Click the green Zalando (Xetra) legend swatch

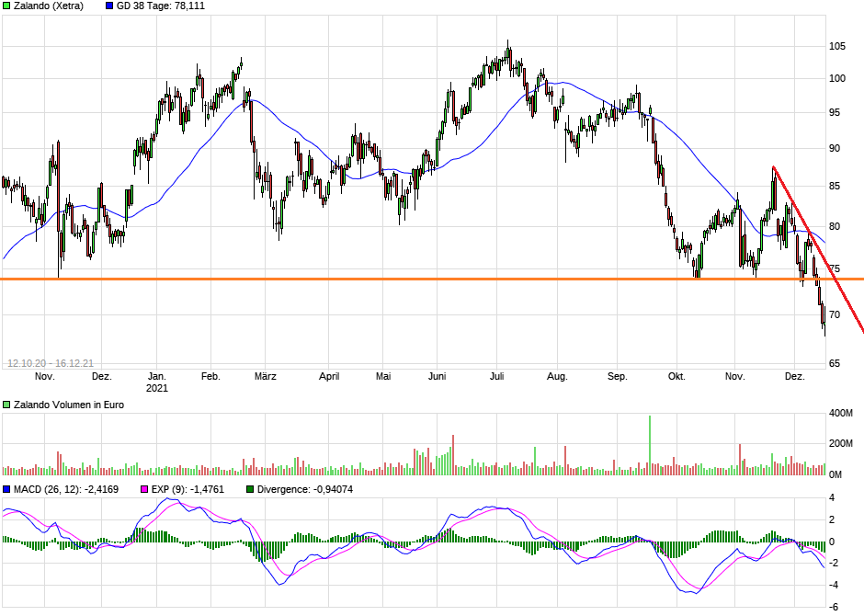(x=6, y=6)
